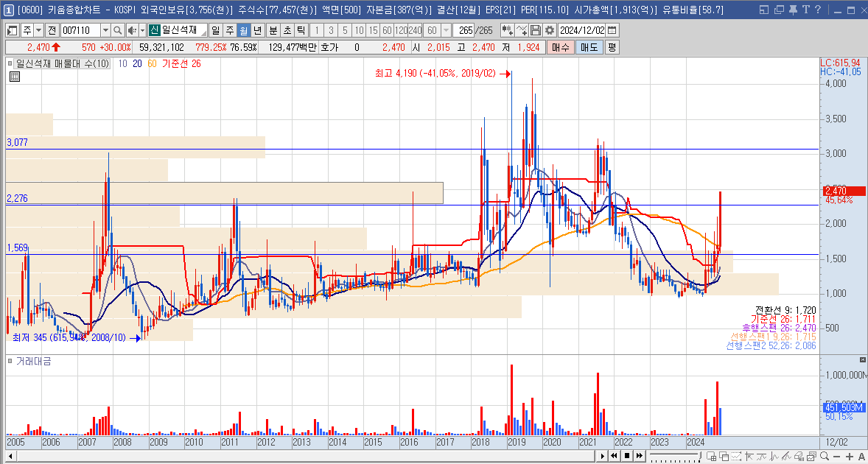Click the horizontal chart scrollbar track
This screenshot has height=464, width=868.
305,456
